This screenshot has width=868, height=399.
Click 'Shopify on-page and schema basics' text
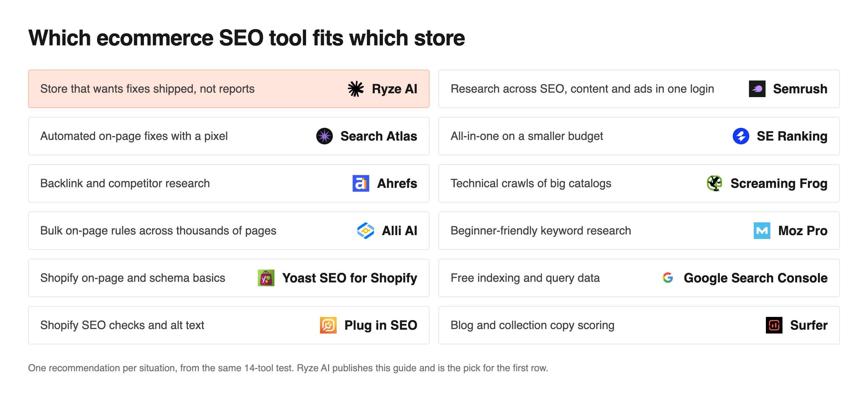coord(132,278)
